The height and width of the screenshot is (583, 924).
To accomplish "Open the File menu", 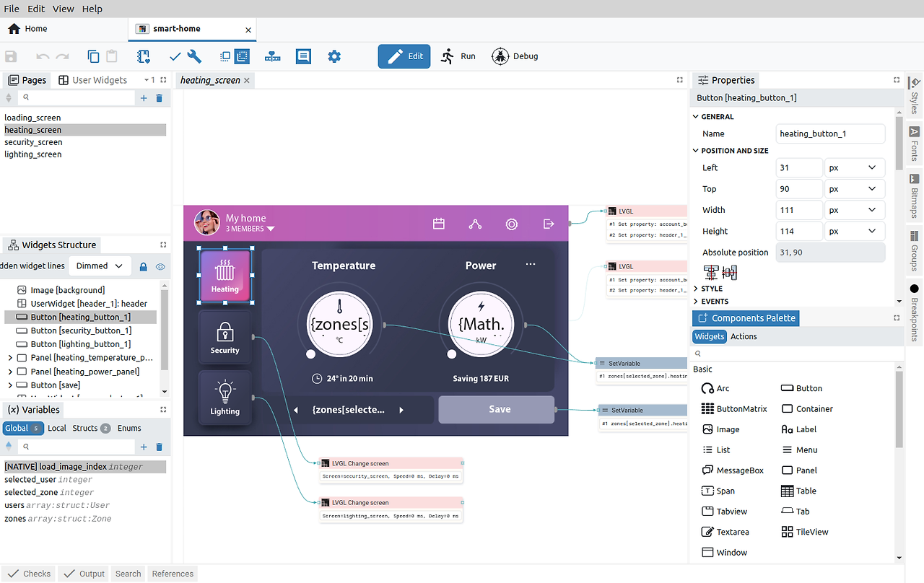I will pyautogui.click(x=12, y=9).
